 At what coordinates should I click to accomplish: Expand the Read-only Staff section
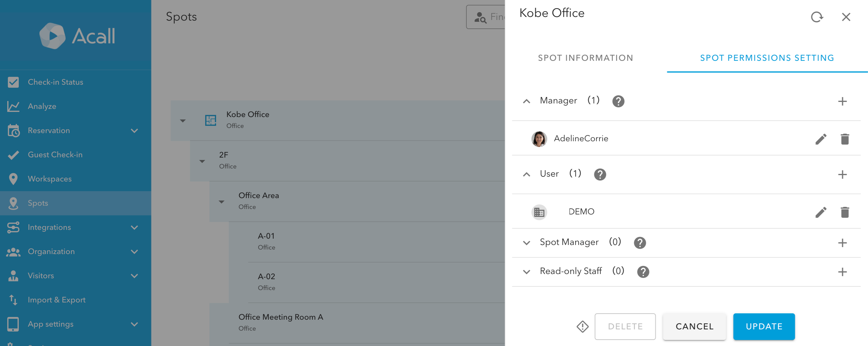pos(526,272)
